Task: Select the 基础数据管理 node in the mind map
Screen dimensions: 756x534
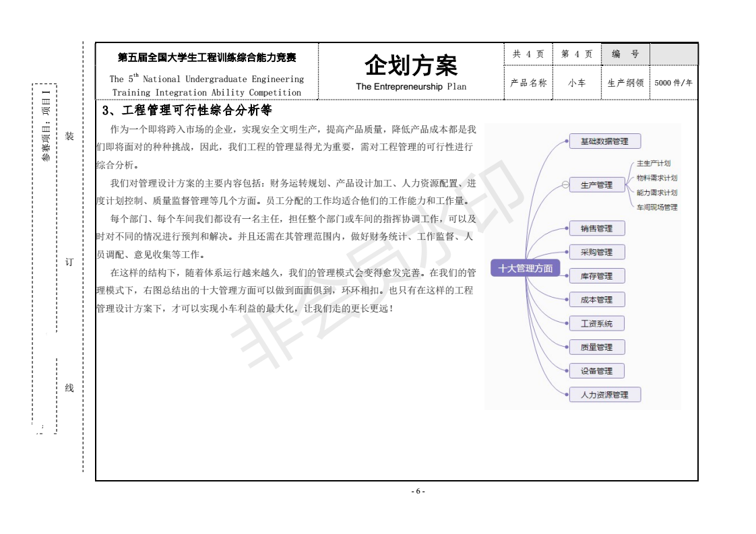Action: 606,141
